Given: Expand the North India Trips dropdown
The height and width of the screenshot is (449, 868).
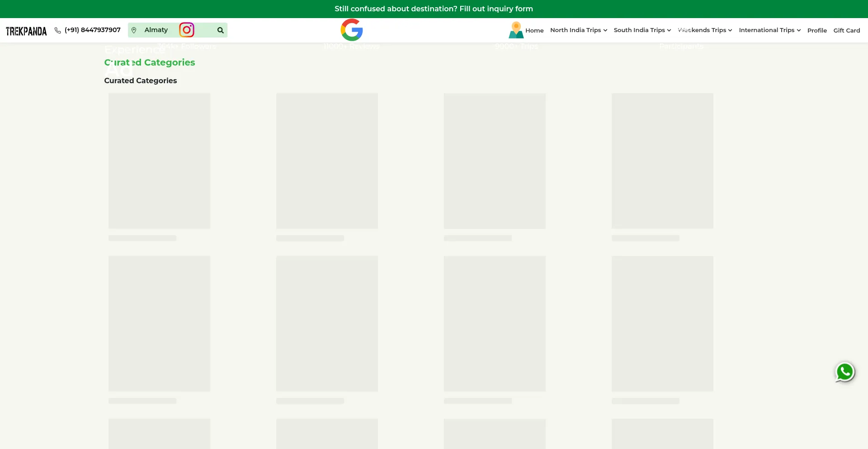Looking at the screenshot, I should tap(578, 30).
